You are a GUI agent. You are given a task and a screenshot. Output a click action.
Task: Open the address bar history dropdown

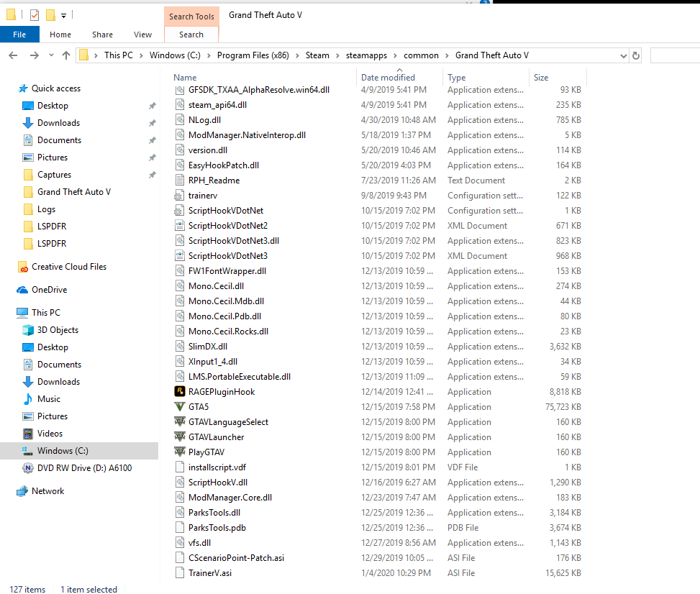pos(623,56)
